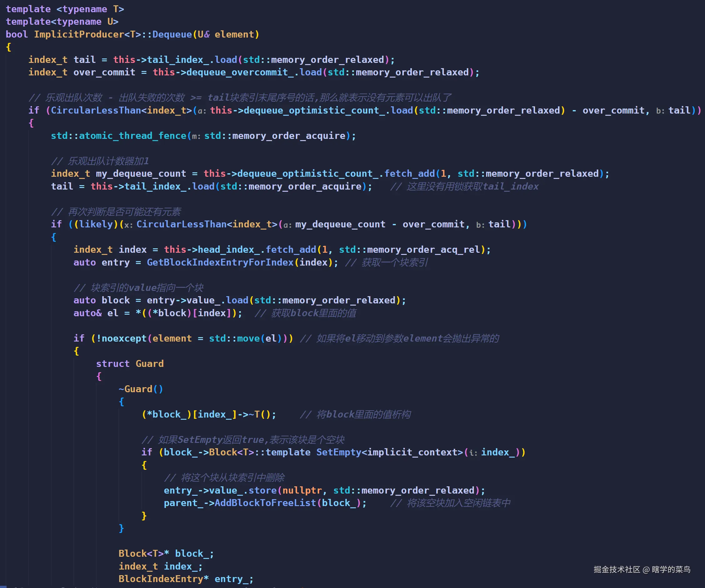Click the 掘金技术社区 watermark text
Screen dimensions: 705x588
pyautogui.click(x=617, y=570)
